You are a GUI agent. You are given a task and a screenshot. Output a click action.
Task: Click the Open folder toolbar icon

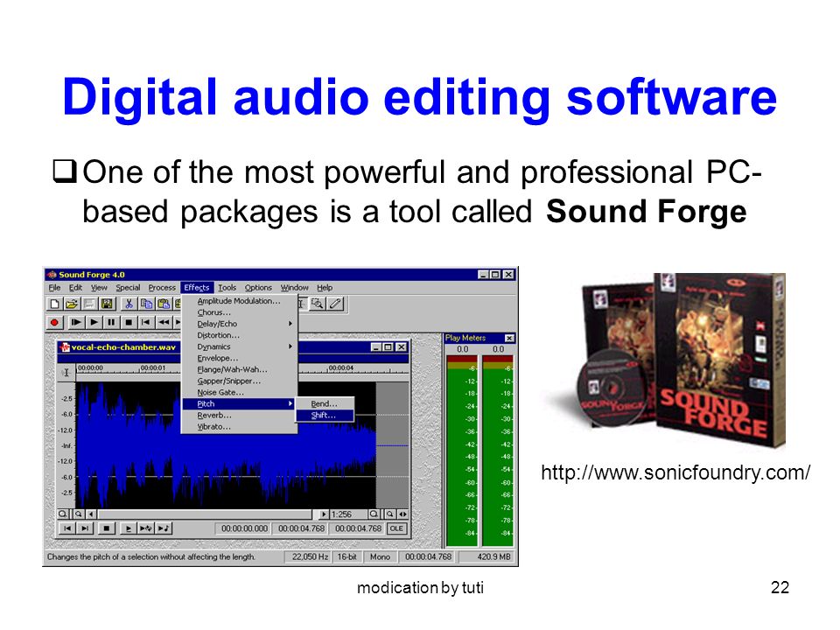(x=71, y=304)
